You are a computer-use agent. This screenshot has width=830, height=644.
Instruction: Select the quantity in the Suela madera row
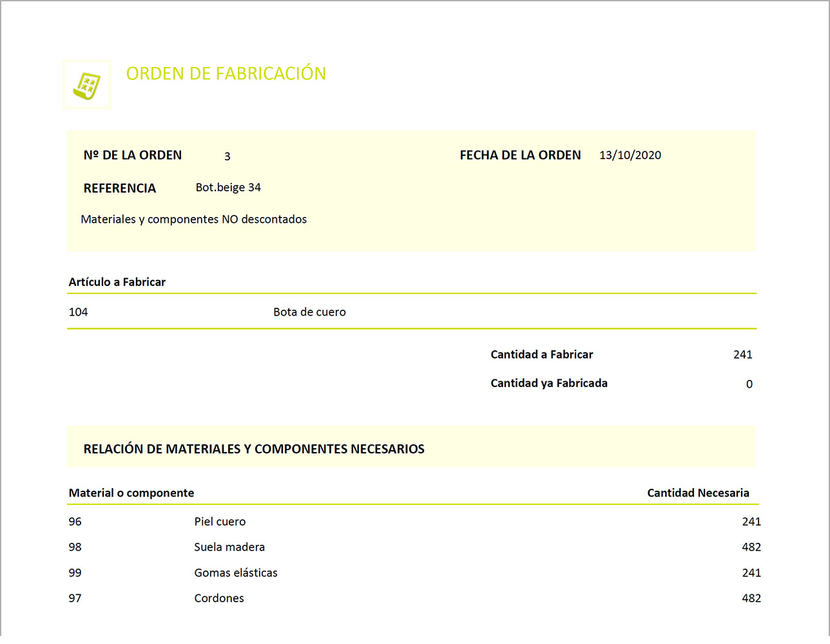tap(751, 547)
